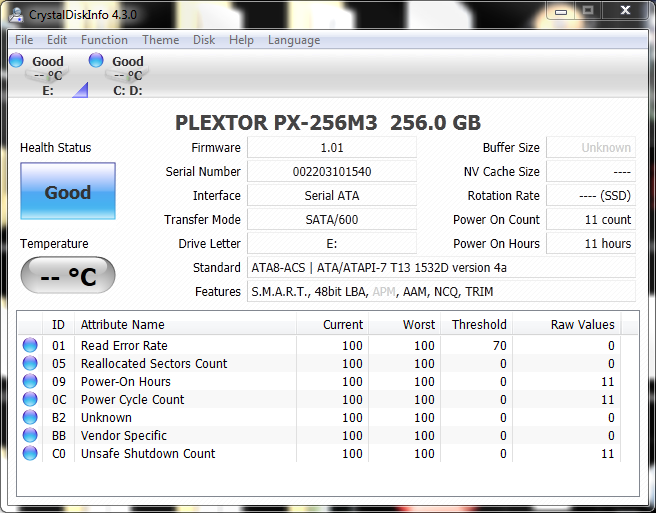Screen dimensions: 656x513
Task: Click the CrystalDiskInfo title bar app icon
Action: point(15,12)
